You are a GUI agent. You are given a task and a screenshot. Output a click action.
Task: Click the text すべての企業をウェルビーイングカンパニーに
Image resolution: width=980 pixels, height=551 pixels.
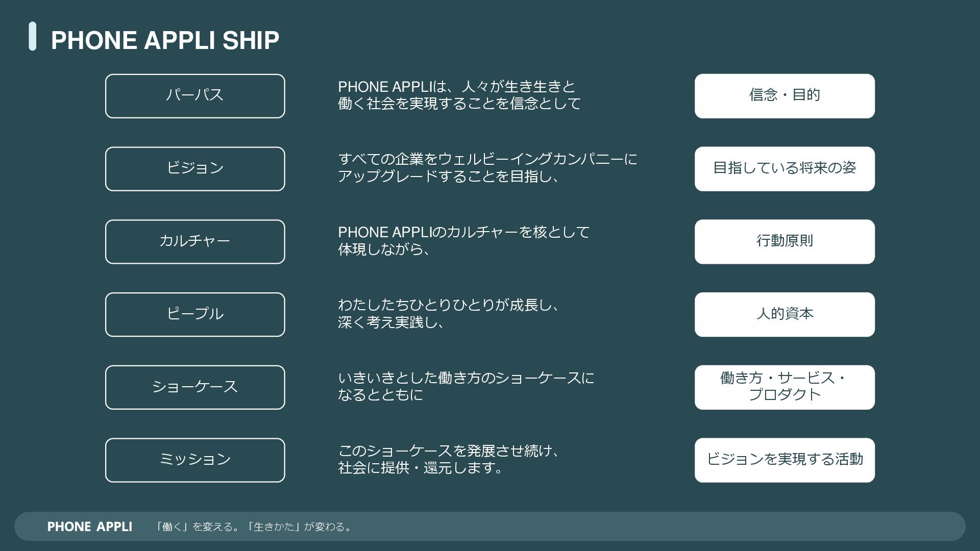[487, 159]
